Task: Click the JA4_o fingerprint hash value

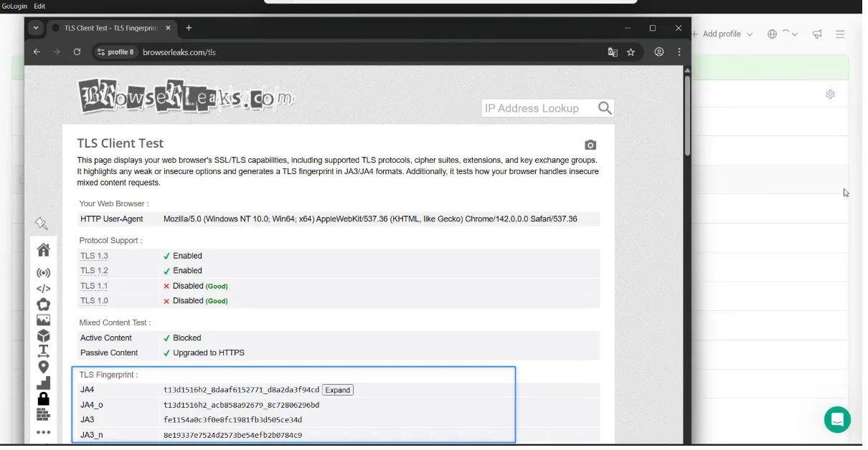Action: (x=241, y=405)
